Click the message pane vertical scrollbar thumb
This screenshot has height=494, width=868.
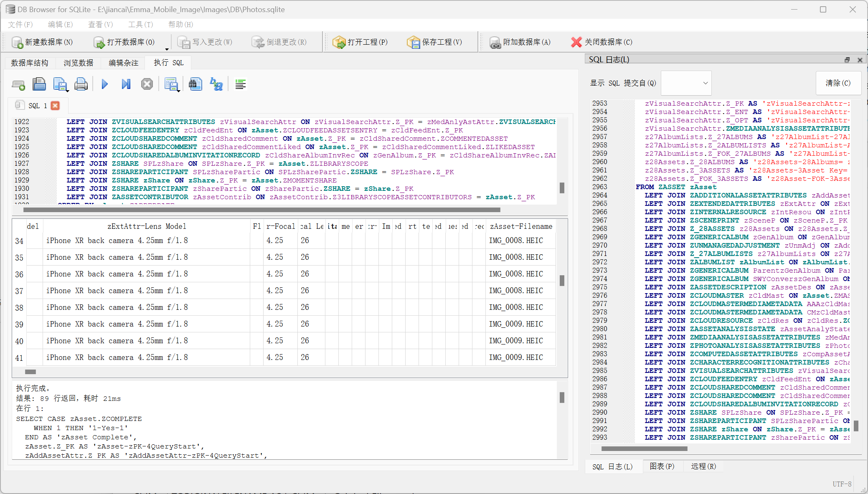(562, 398)
